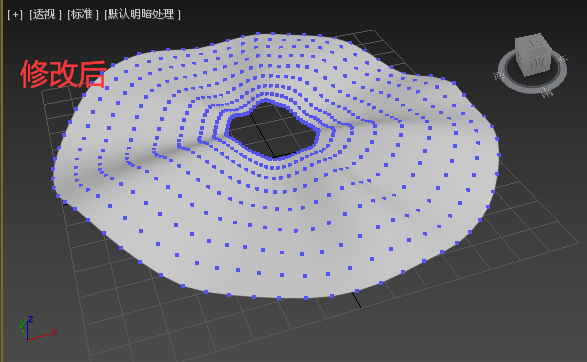Click the green Y axis label

click(22, 323)
